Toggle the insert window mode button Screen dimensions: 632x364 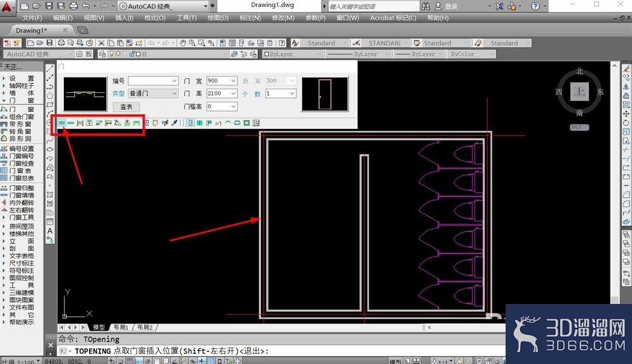coord(200,123)
